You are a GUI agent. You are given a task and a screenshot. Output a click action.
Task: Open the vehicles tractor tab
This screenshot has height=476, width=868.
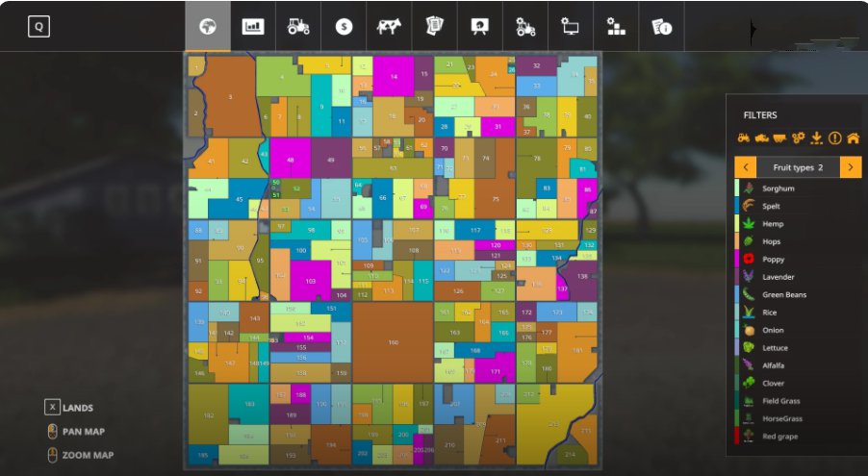(298, 27)
